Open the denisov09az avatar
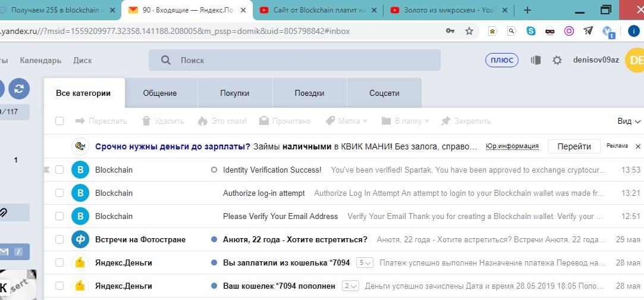The image size is (644, 300). [x=634, y=60]
